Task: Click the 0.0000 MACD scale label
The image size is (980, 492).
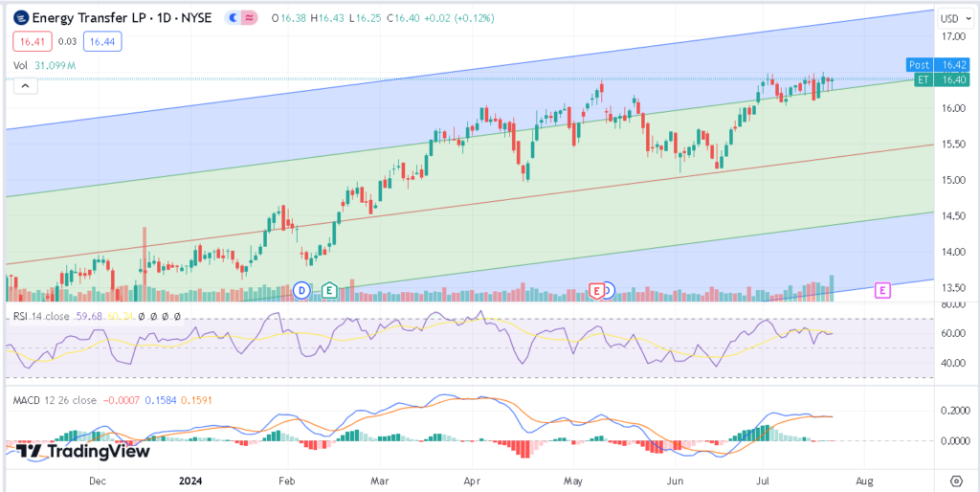Action: coord(954,440)
